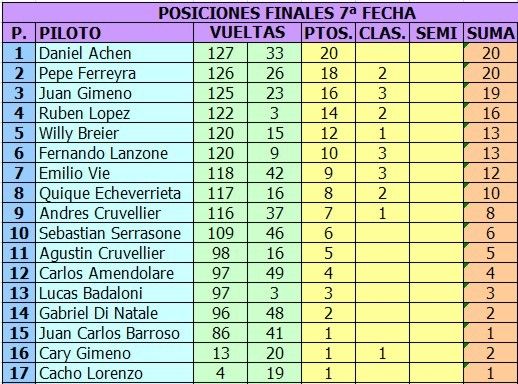Select the Quique Echeverrieta name cell
518x384 pixels.
point(114,193)
